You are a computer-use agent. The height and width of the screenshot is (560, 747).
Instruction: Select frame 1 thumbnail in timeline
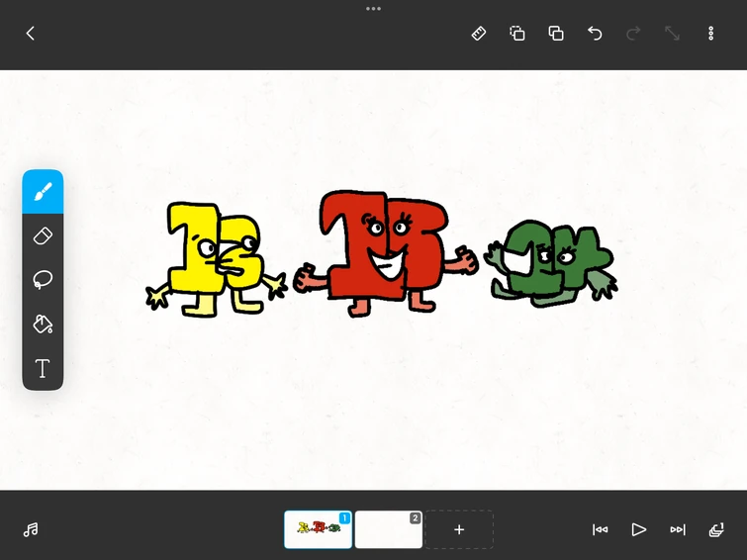tap(318, 529)
